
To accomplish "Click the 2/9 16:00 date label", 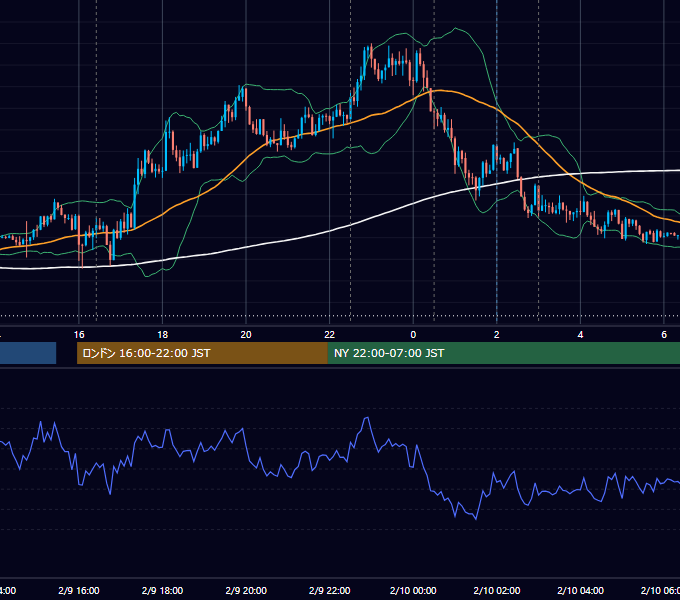I will coord(79,590).
